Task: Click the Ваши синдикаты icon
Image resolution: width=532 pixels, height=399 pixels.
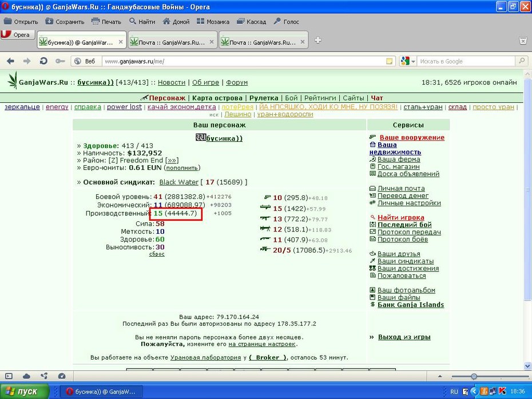Action: coord(372,261)
